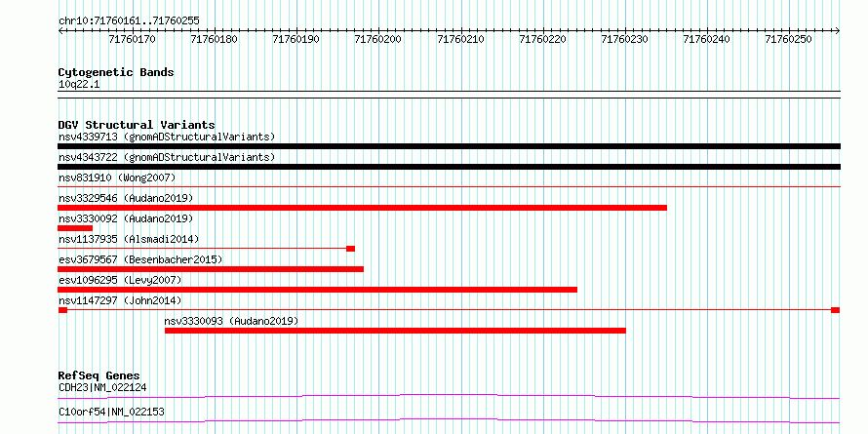Click the nsv4343722 black variant bar

(x=449, y=167)
